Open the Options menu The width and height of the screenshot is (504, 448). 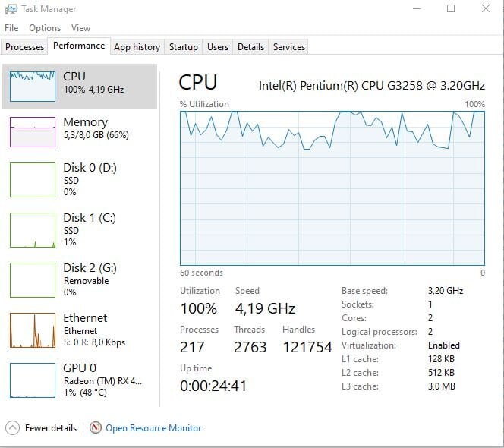[45, 28]
